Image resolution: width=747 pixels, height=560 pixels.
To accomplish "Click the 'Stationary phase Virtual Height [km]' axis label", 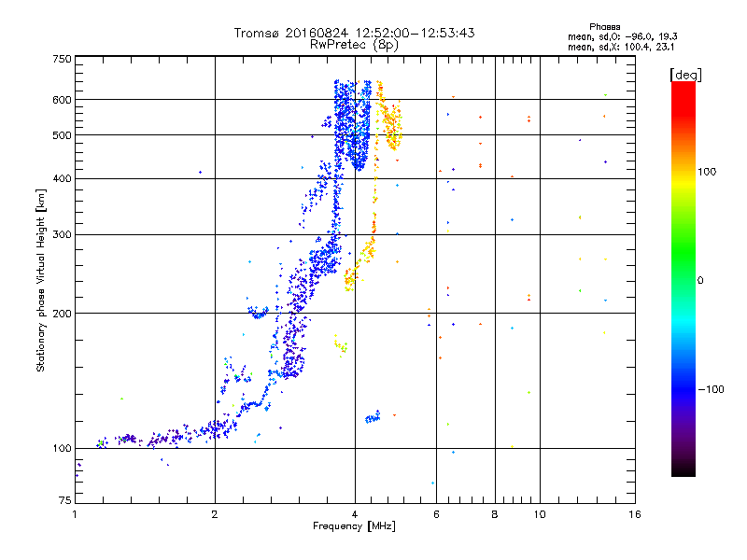I will [x=40, y=280].
